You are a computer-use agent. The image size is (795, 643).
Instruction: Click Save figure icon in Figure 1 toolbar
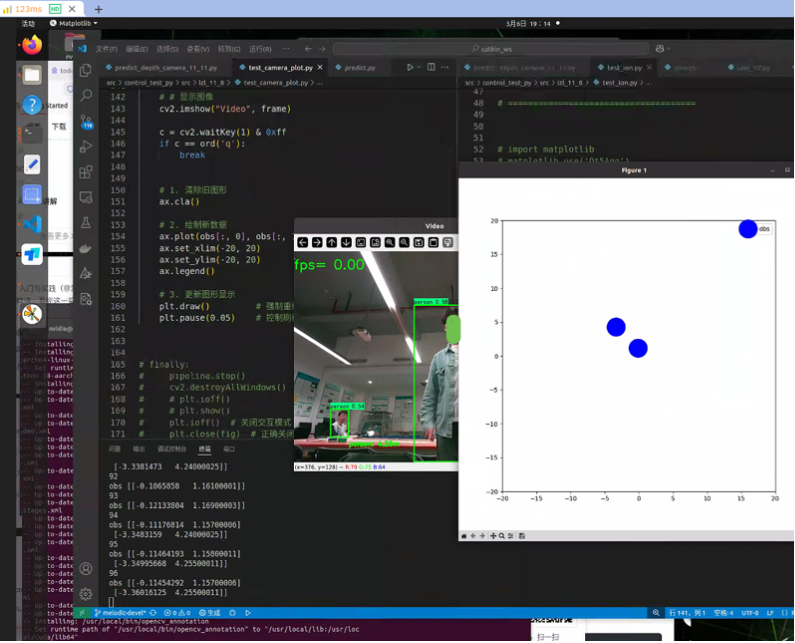tap(522, 536)
